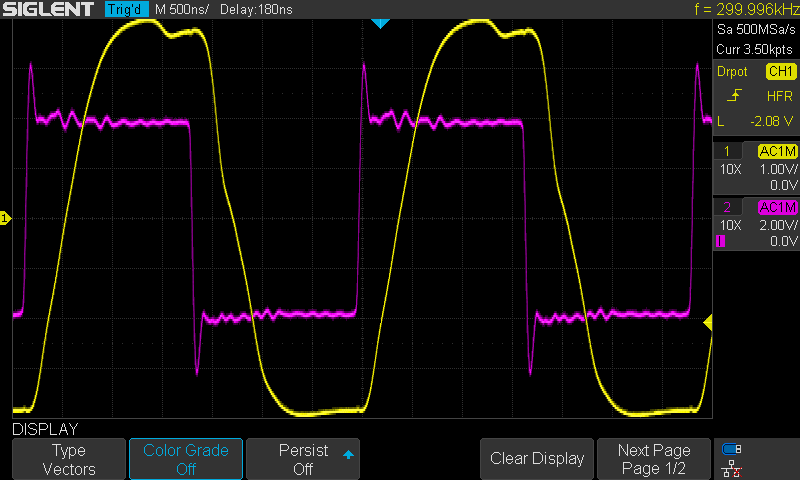Click channel 1 10X probe setting
The image size is (800, 480).
pos(731,169)
